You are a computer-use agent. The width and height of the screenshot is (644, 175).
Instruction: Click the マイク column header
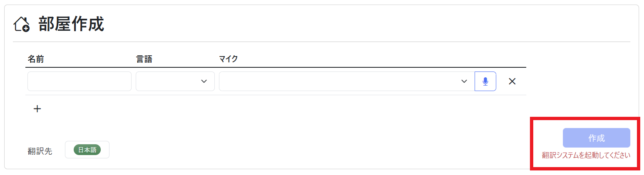[229, 59]
